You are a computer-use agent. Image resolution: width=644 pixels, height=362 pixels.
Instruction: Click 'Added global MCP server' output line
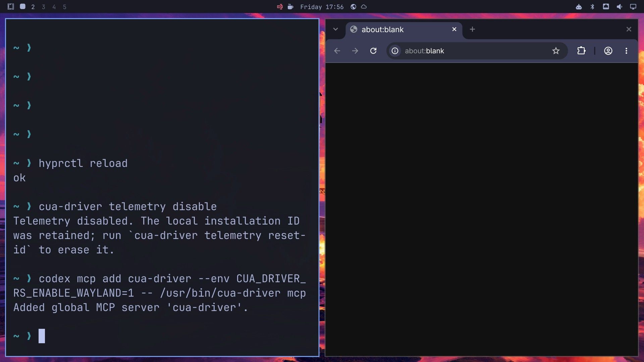(x=130, y=307)
